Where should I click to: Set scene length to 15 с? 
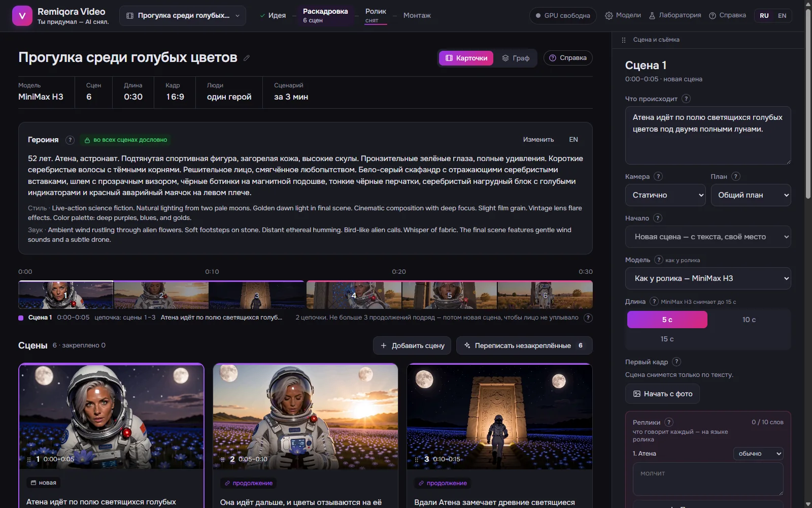click(x=667, y=339)
